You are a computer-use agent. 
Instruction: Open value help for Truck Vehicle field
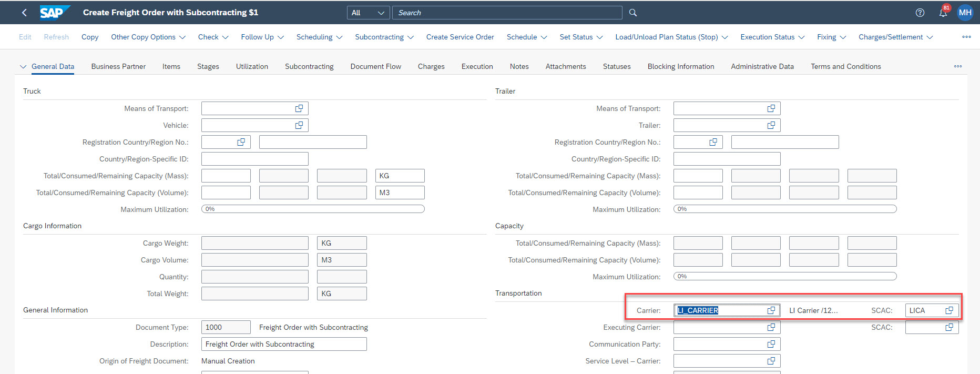pyautogui.click(x=299, y=125)
